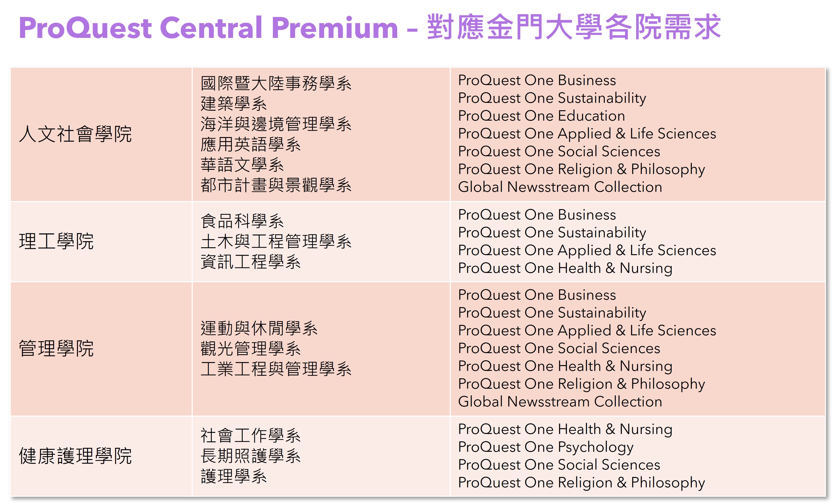Click 食品科學系 department text
833x504 pixels.
242,221
